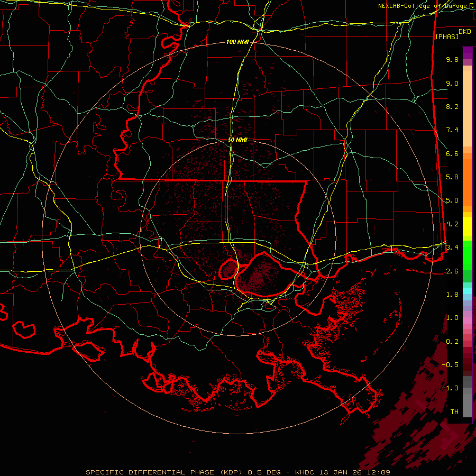Click the NEXLAB-College of DuPage watermark text
Image resolution: width=476 pixels, height=476 pixels.
[x=423, y=6]
